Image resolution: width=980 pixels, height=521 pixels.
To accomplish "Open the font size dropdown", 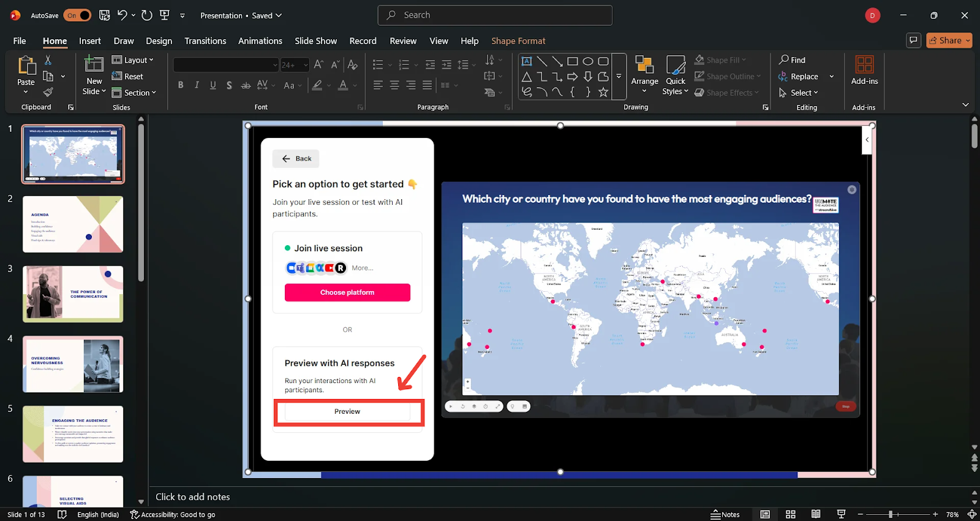I will click(306, 65).
